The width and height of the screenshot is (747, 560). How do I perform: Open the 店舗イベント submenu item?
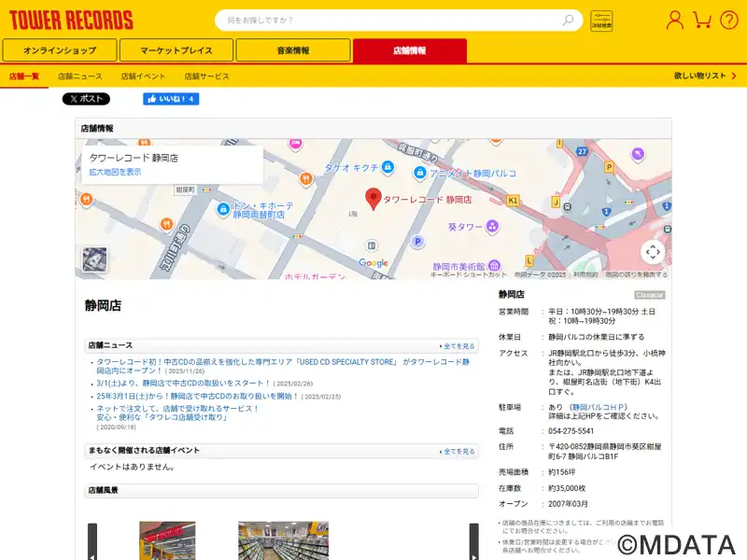point(143,77)
